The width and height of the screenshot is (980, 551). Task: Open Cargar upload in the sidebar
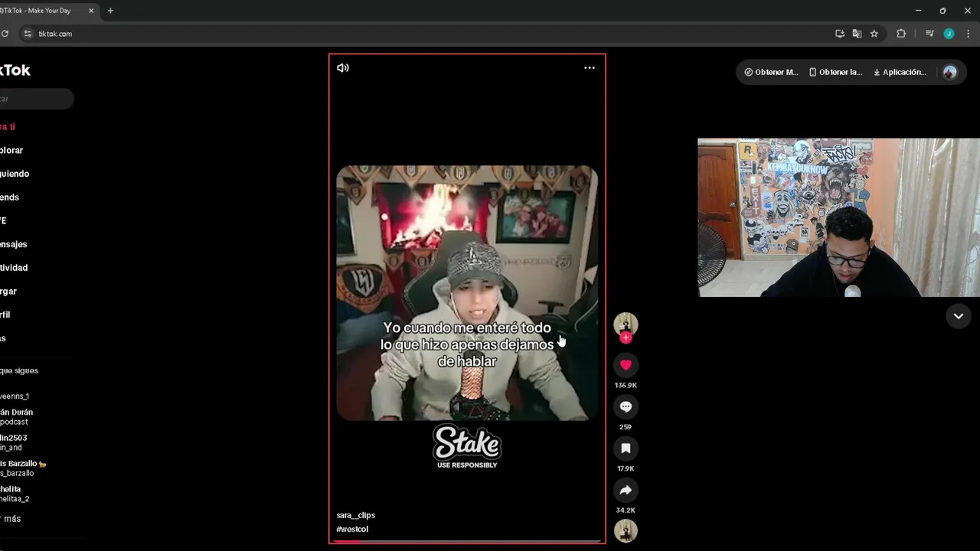(x=8, y=292)
